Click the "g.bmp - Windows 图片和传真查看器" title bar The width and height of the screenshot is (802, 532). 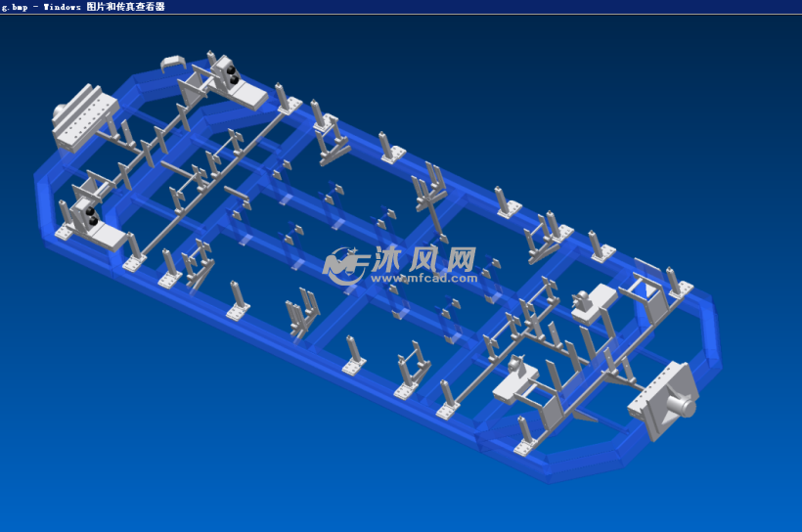click(x=401, y=7)
